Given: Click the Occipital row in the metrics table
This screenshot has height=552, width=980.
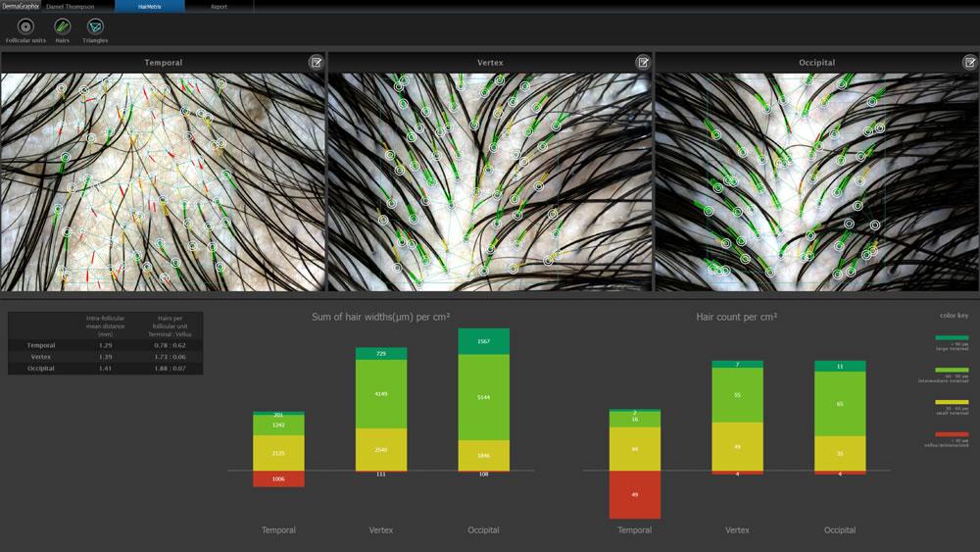Looking at the screenshot, I should [x=105, y=369].
